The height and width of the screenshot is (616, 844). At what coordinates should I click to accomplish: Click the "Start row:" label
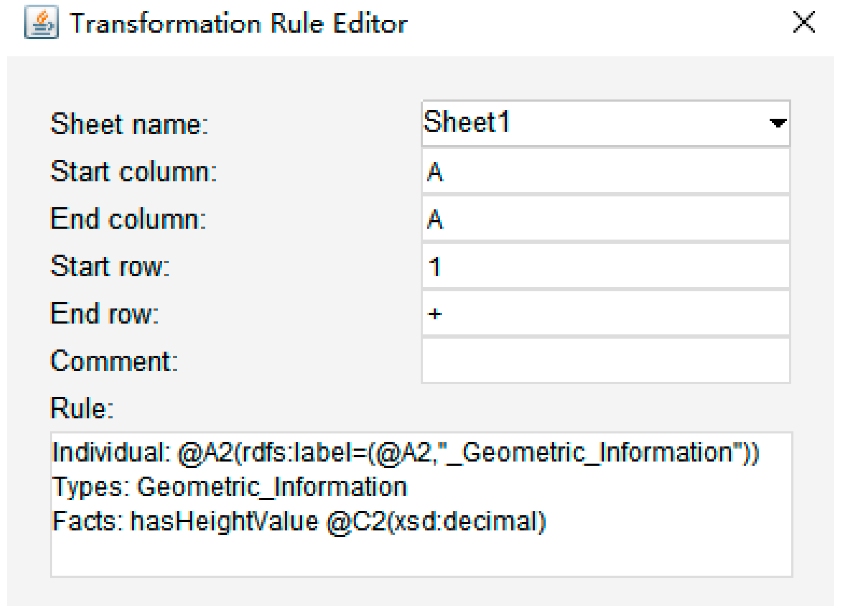click(x=110, y=266)
